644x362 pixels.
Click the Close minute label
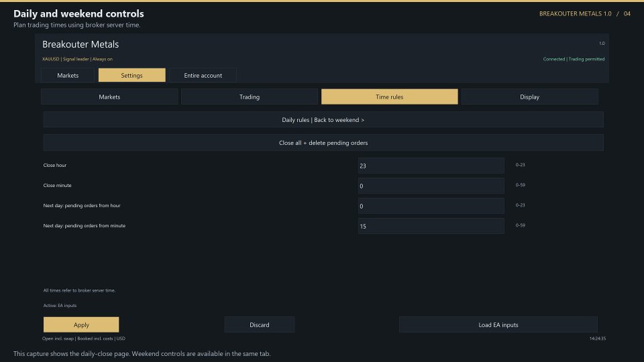coord(57,185)
